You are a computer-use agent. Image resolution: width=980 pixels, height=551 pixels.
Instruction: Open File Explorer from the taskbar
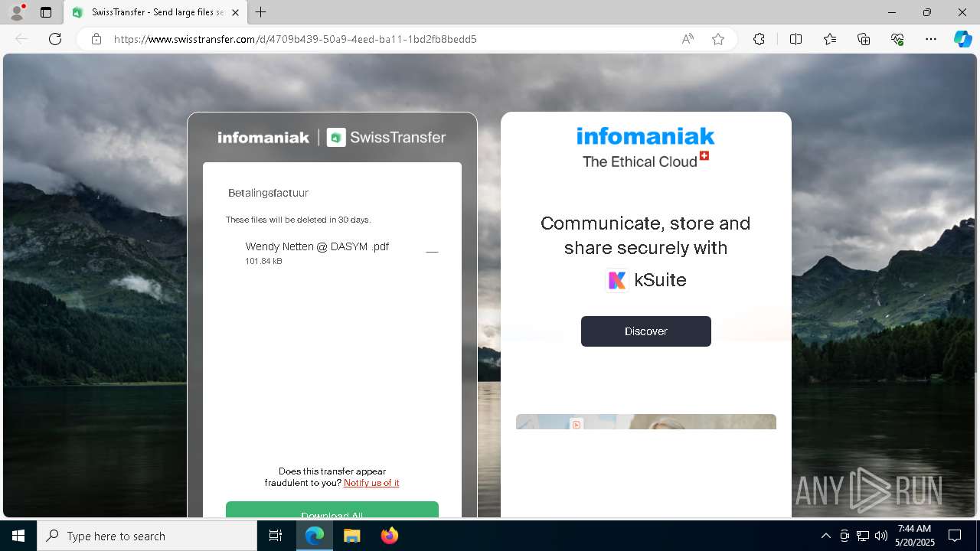352,536
